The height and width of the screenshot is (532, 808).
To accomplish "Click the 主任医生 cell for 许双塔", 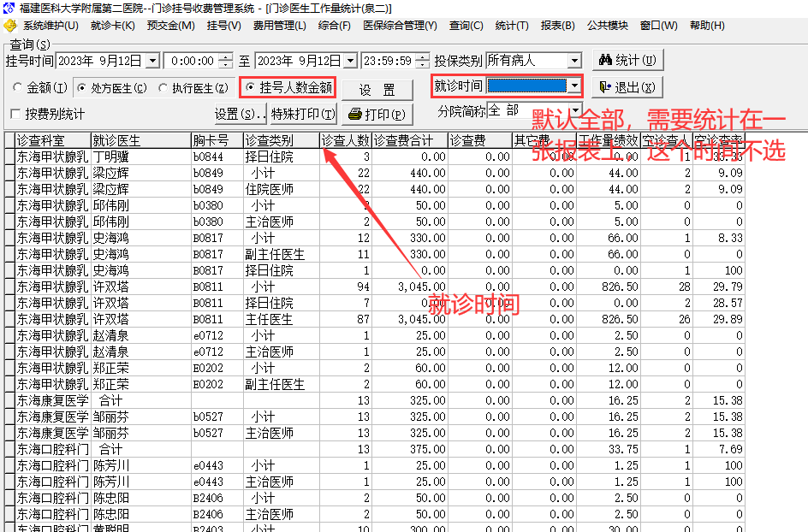I will tap(282, 319).
